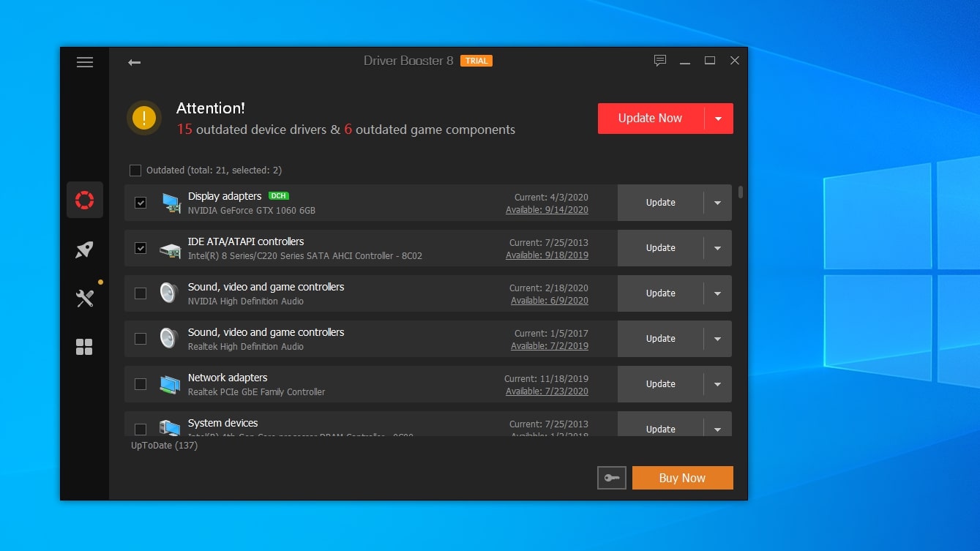Open the Available: 9/14/2020 link
The image size is (980, 551).
547,210
